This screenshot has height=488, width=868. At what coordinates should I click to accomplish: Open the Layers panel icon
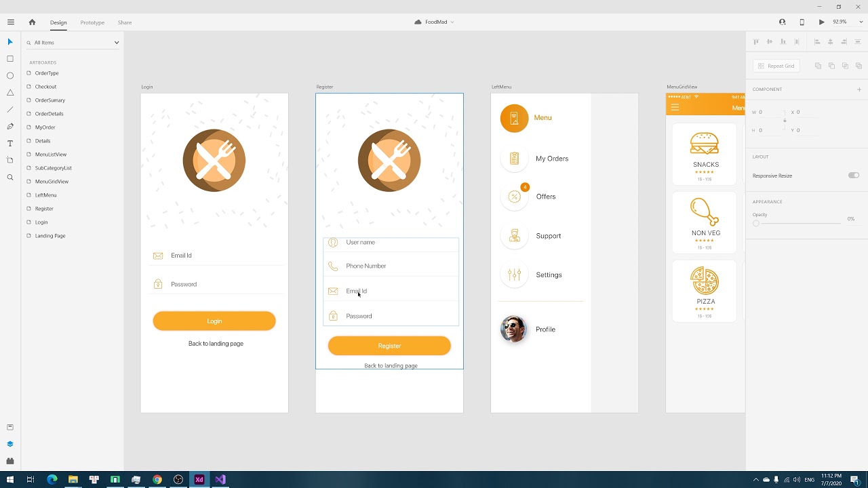[x=10, y=444]
